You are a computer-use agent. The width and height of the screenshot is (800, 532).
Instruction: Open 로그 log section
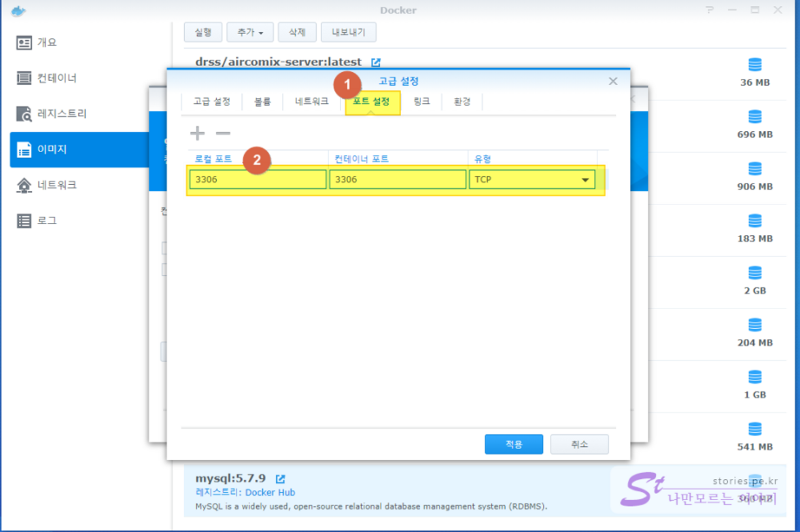tap(46, 221)
